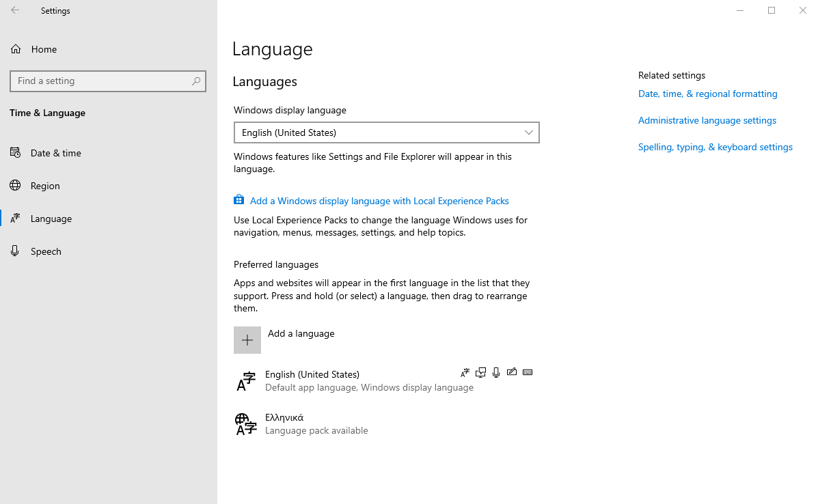
Task: Close the Settings window
Action: [x=802, y=10]
